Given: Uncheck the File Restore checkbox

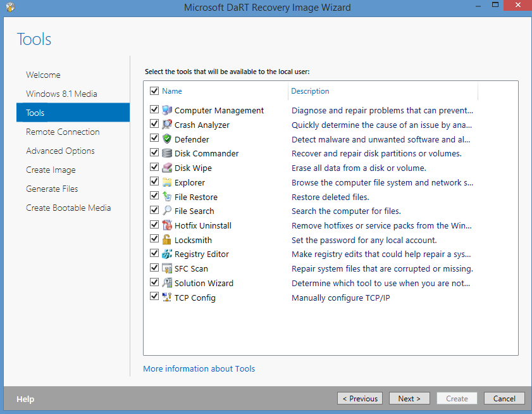Looking at the screenshot, I should coord(154,196).
